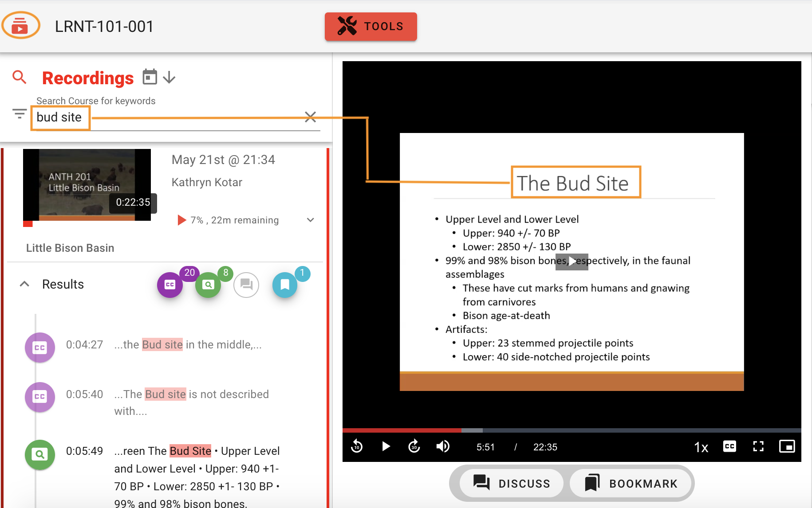This screenshot has height=508, width=812.
Task: Rewind the video 10 seconds
Action: 357,446
